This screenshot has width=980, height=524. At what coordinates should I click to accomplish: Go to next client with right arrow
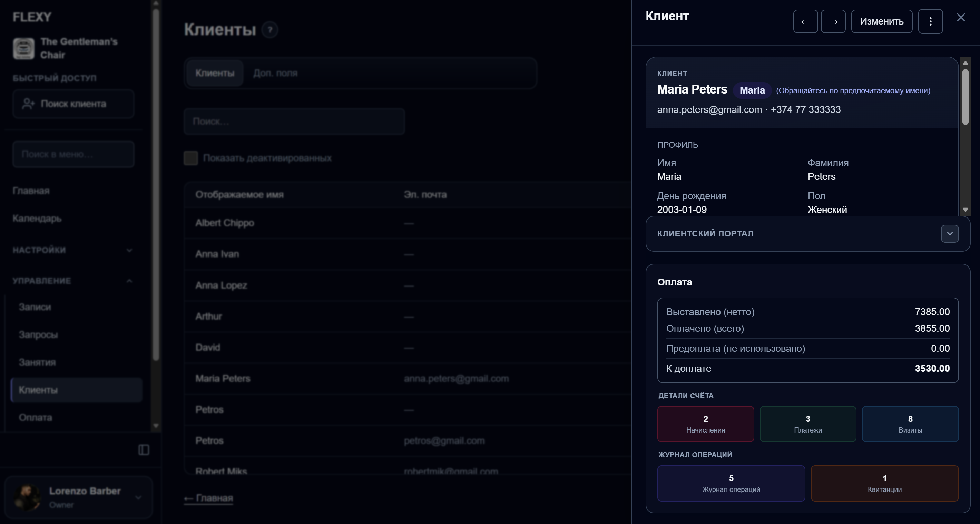pyautogui.click(x=833, y=21)
